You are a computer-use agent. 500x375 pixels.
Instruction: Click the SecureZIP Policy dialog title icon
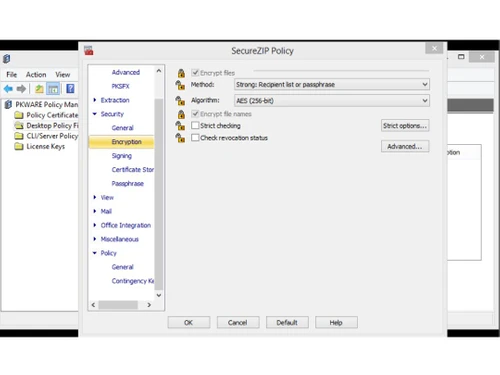[89, 51]
